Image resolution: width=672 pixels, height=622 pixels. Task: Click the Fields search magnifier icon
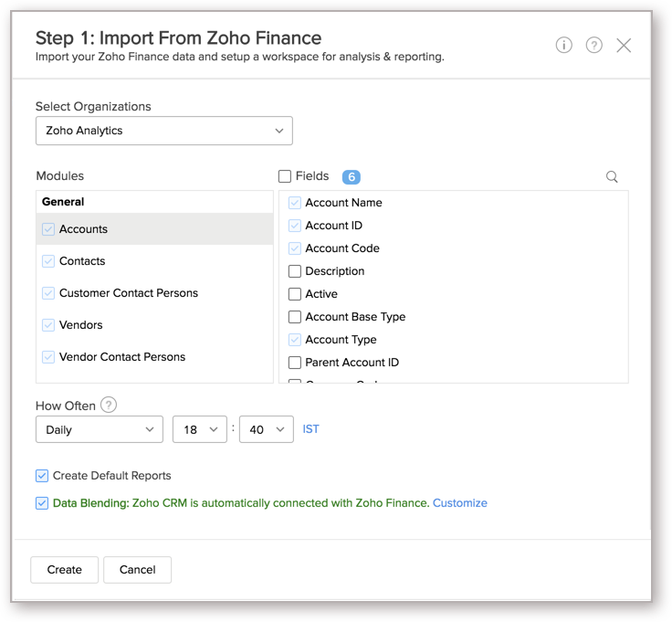(x=612, y=176)
